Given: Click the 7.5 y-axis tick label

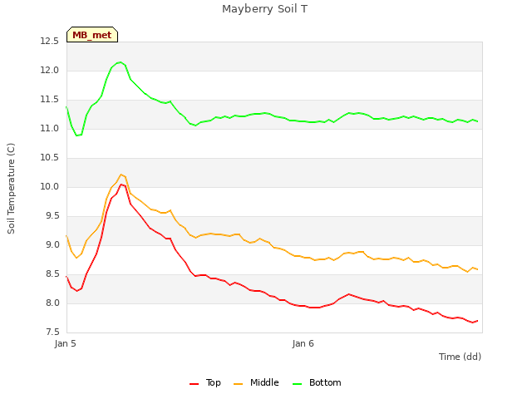Looking at the screenshot, I should (x=52, y=332).
